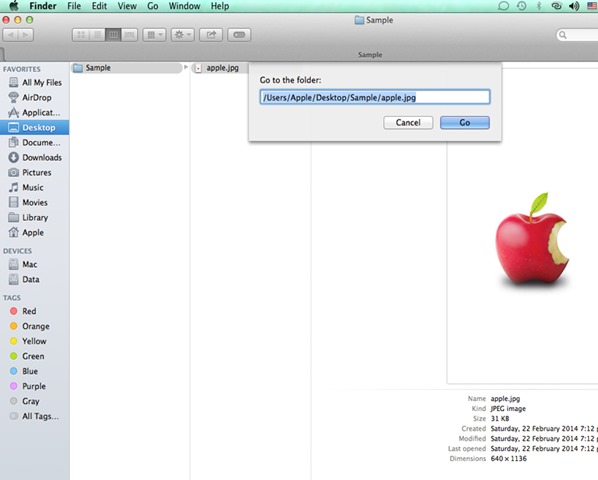598x480 pixels.
Task: Open the Help menu
Action: pyautogui.click(x=220, y=6)
